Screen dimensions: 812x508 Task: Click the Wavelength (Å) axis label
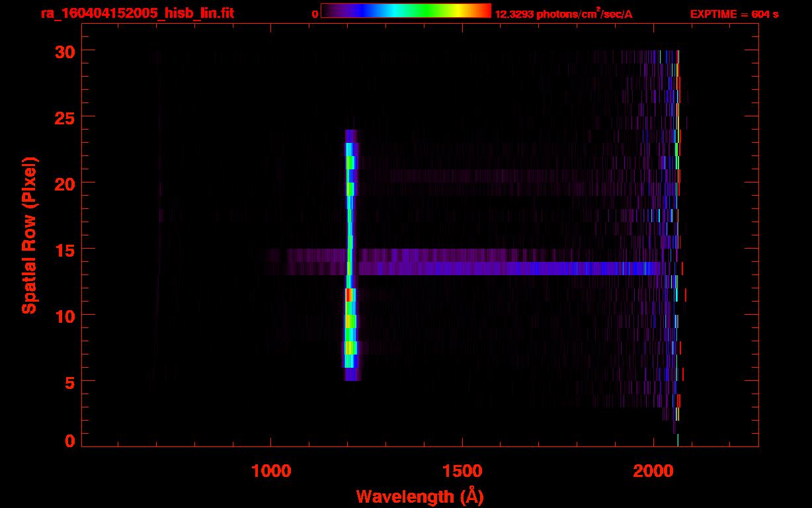(x=420, y=496)
